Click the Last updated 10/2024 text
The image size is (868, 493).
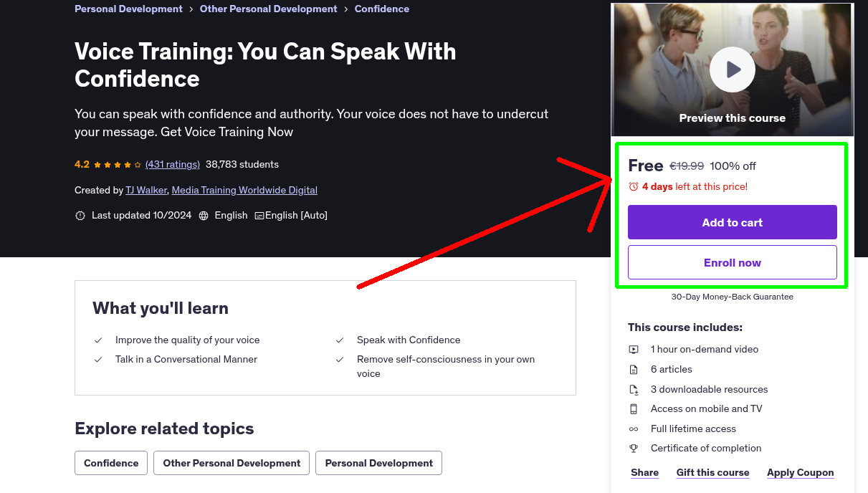(x=142, y=216)
